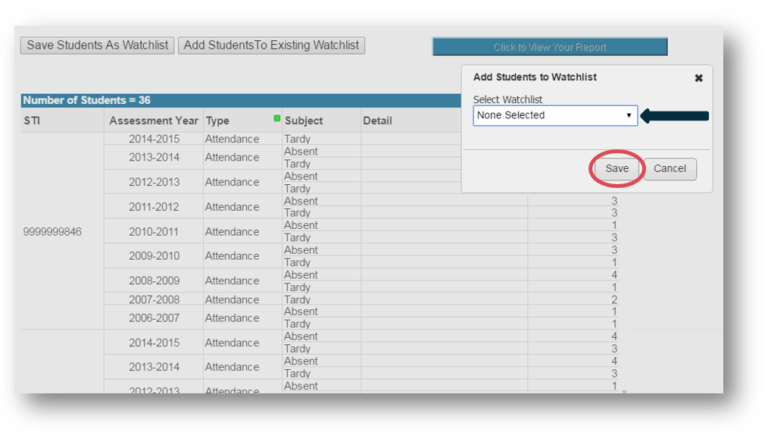Click the 2007-2008 assessment year cell
This screenshot has height=432, width=768.
pos(154,299)
